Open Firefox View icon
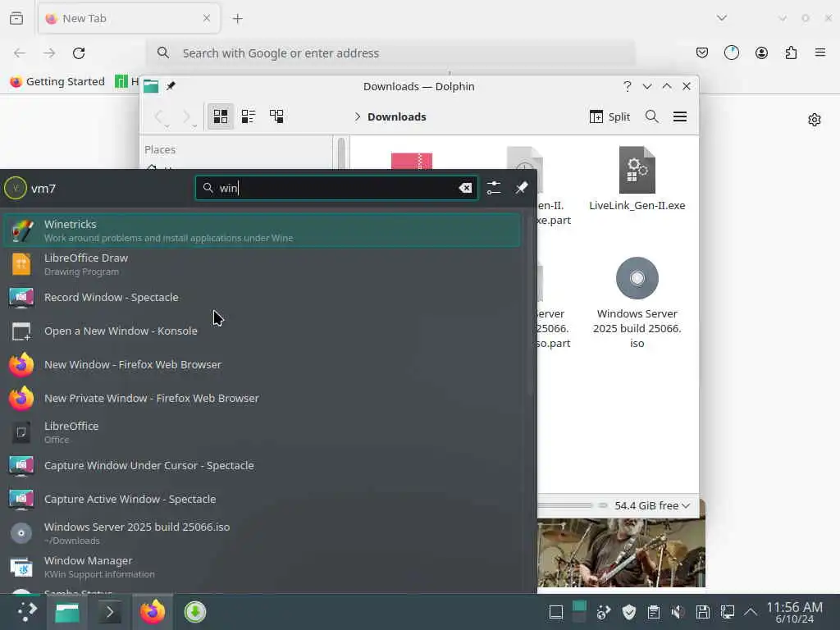840x630 pixels. (16, 18)
